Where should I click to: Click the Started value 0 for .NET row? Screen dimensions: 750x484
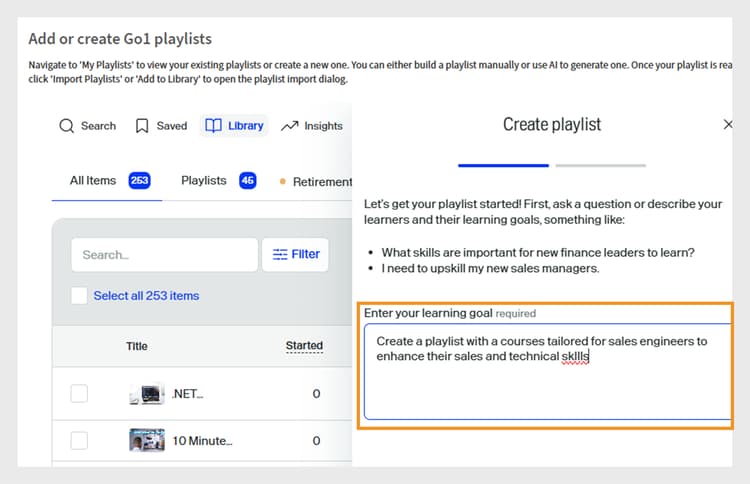tap(316, 394)
